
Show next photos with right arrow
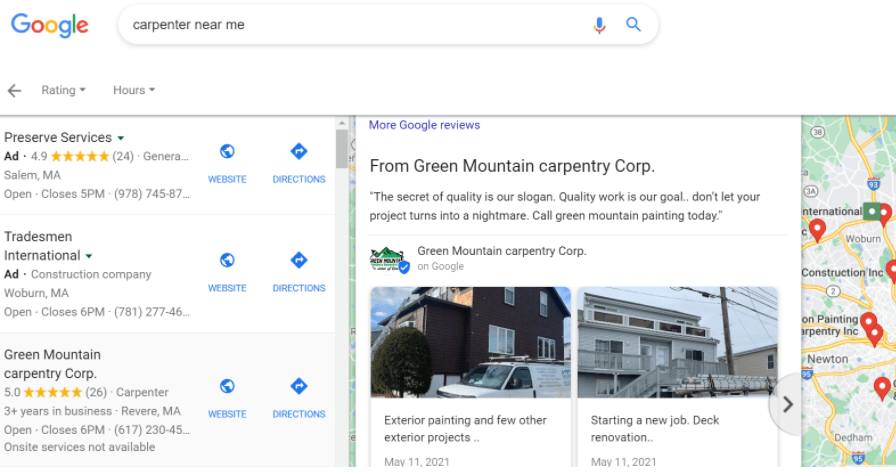787,404
